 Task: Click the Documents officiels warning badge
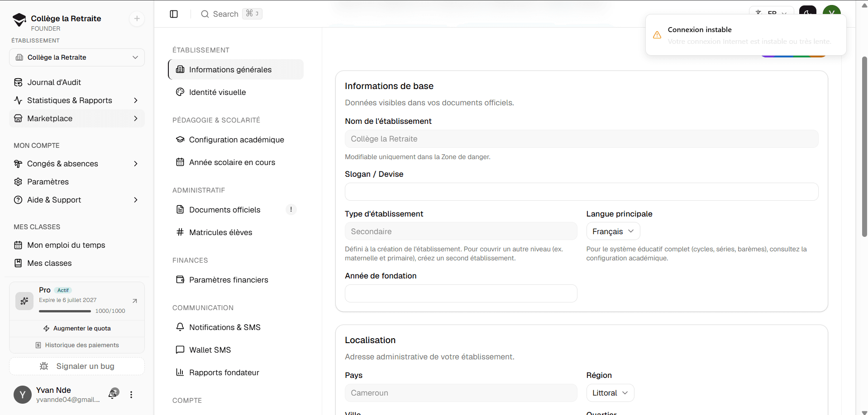click(x=291, y=209)
